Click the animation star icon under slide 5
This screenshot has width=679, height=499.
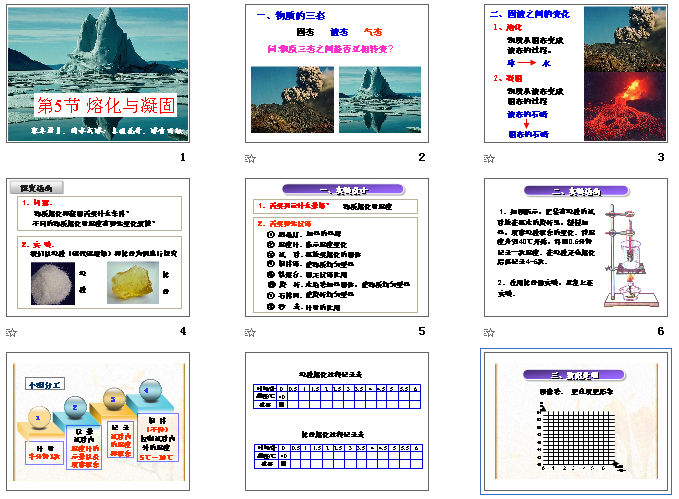[x=250, y=332]
